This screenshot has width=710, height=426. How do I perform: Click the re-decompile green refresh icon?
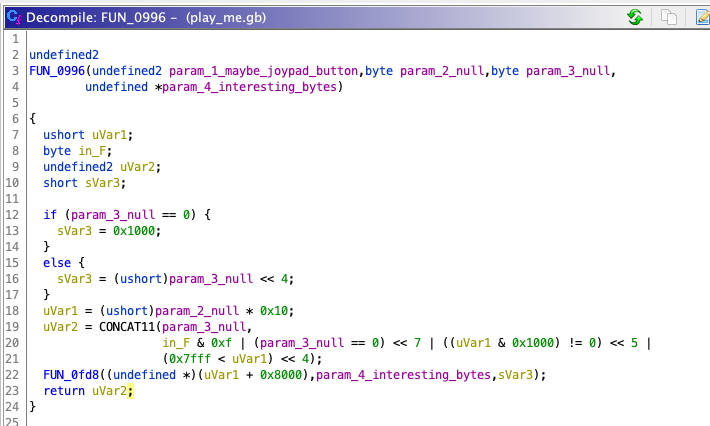pos(635,17)
